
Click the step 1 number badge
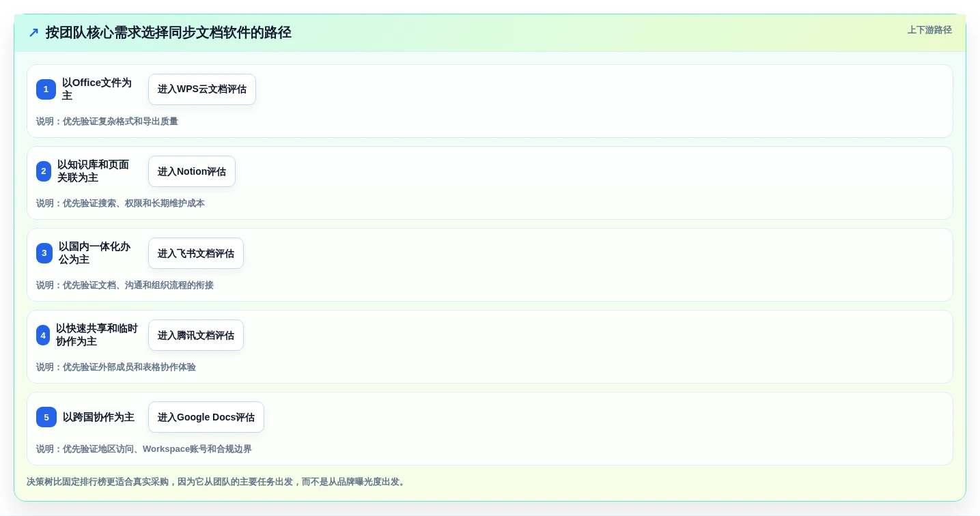point(46,89)
